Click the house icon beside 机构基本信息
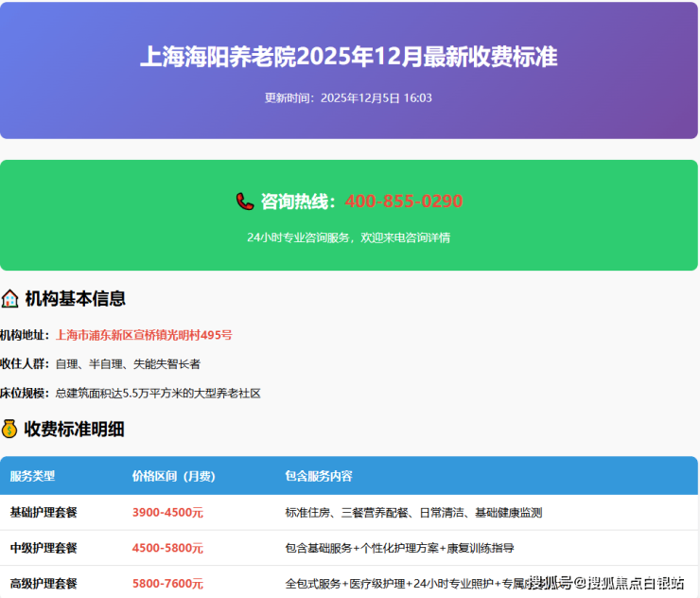Screen dimensions: 700x598 pyautogui.click(x=10, y=299)
